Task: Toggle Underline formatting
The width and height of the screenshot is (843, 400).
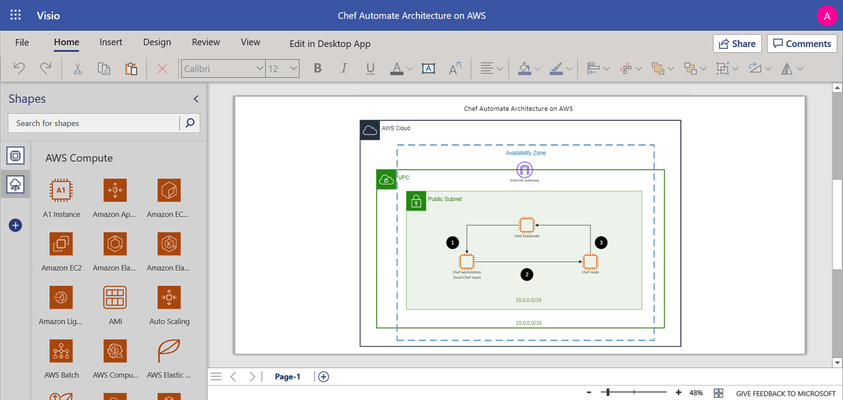Action: click(370, 68)
